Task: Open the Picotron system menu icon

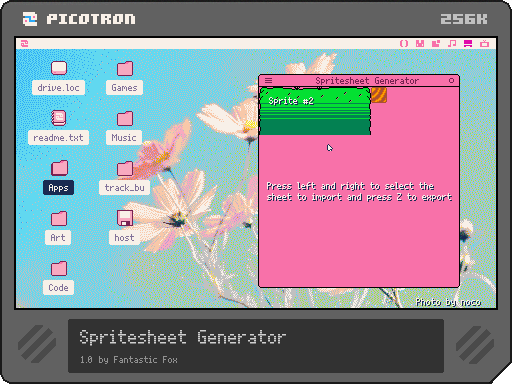Action: (25, 44)
